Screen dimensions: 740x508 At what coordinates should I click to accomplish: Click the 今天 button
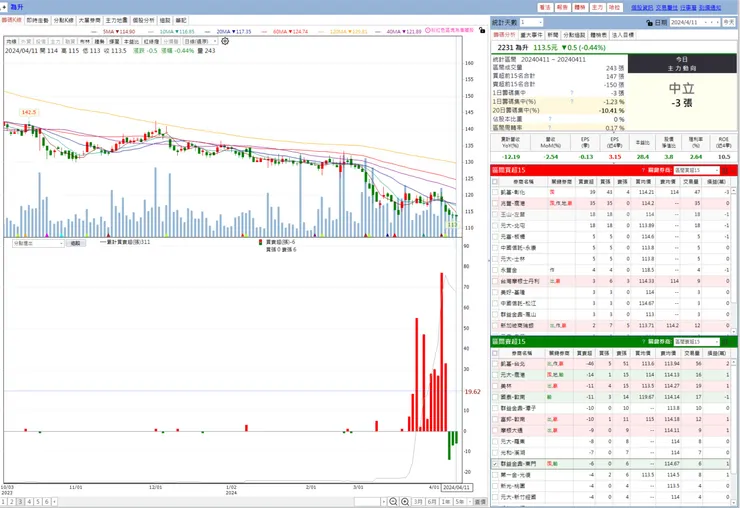(729, 22)
